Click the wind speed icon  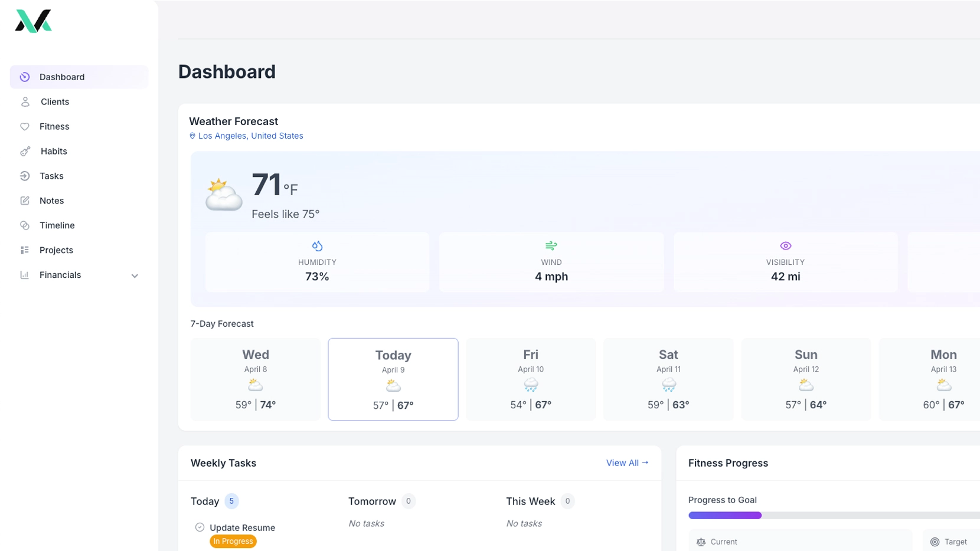[x=551, y=245]
